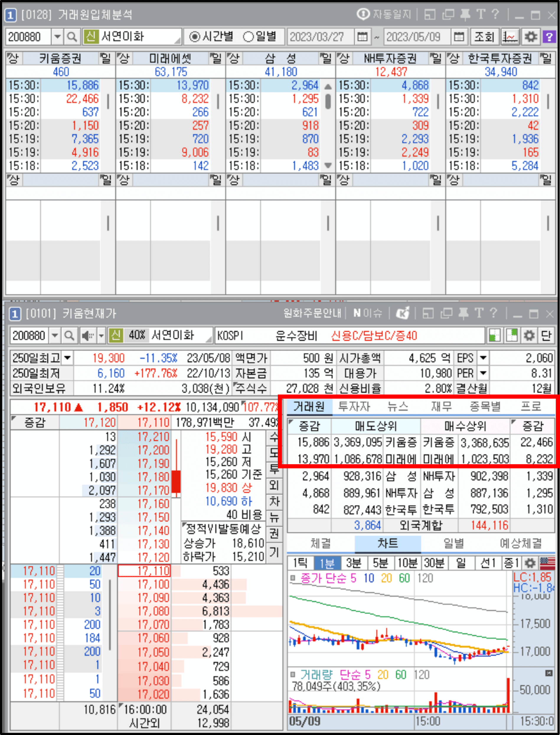Click the purple help question mark icon
Image resolution: width=560 pixels, height=735 pixels.
(549, 37)
